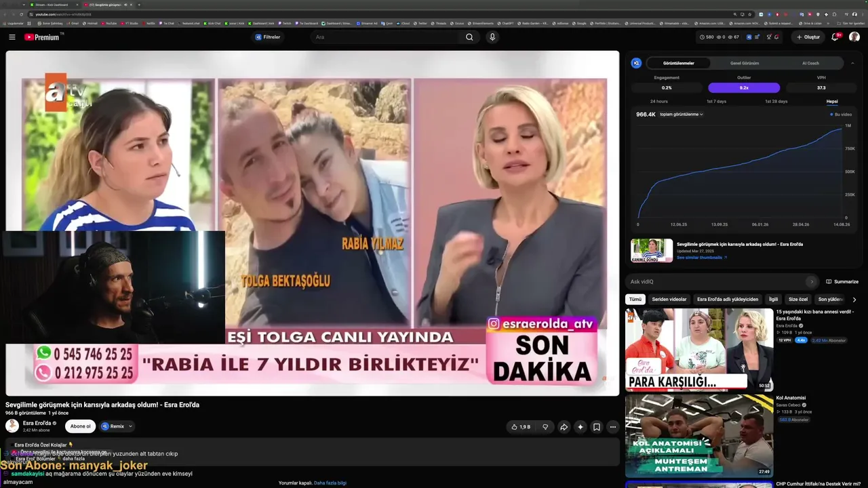Open the account avatar menu
Image resolution: width=868 pixels, height=488 pixels.
click(x=854, y=37)
